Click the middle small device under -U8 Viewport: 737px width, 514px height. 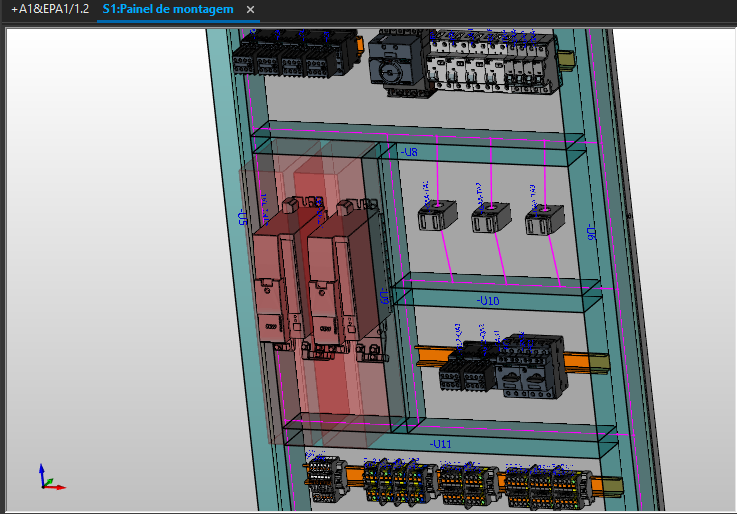click(x=490, y=217)
